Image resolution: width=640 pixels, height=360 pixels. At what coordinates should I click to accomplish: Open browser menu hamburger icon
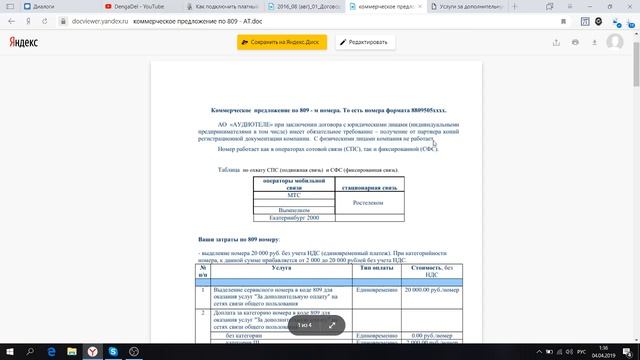[x=570, y=7]
